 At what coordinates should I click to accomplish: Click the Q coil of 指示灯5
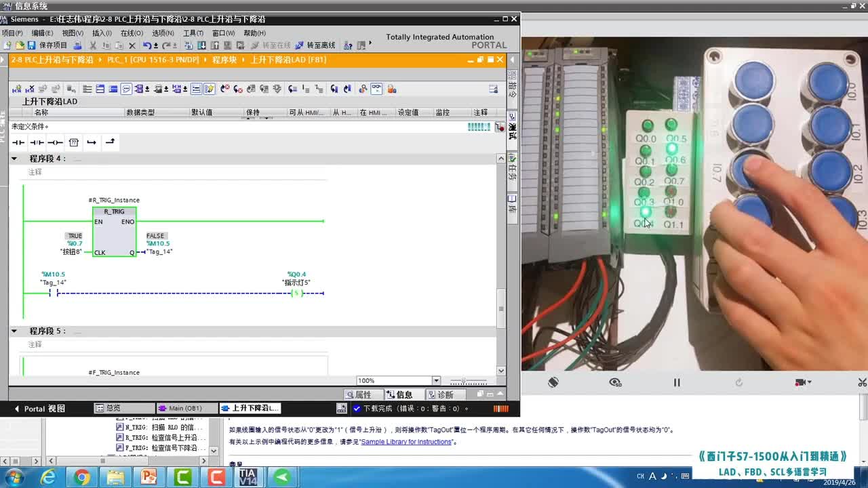(x=296, y=293)
